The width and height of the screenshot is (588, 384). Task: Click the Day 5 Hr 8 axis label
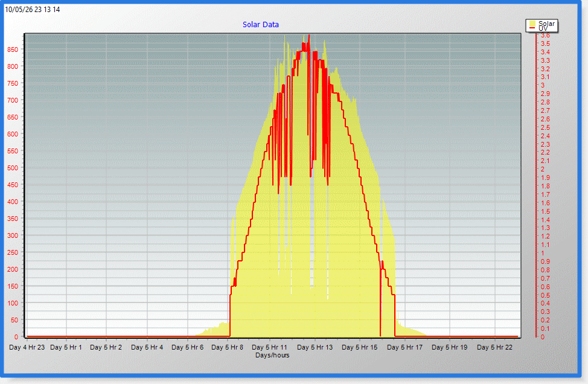227,347
